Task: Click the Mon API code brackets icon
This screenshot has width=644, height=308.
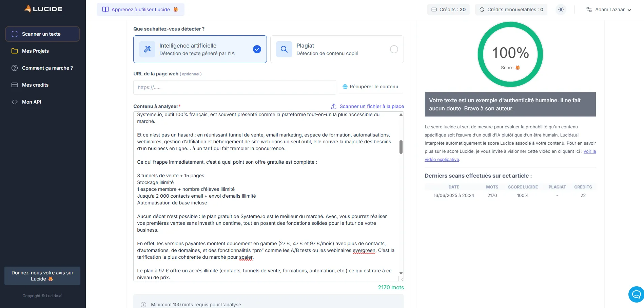Action: point(15,102)
